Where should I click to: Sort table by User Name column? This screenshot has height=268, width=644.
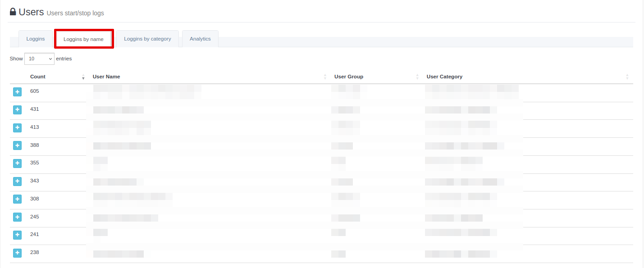point(106,77)
